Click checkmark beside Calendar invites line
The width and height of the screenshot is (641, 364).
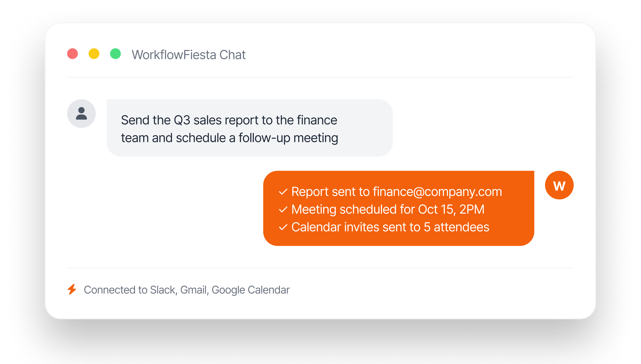pyautogui.click(x=283, y=228)
